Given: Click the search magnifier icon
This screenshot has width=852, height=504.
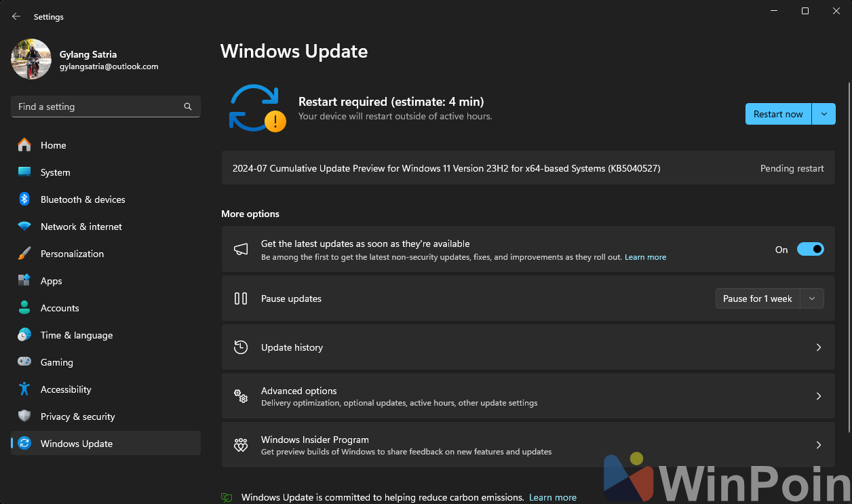Looking at the screenshot, I should tap(188, 106).
